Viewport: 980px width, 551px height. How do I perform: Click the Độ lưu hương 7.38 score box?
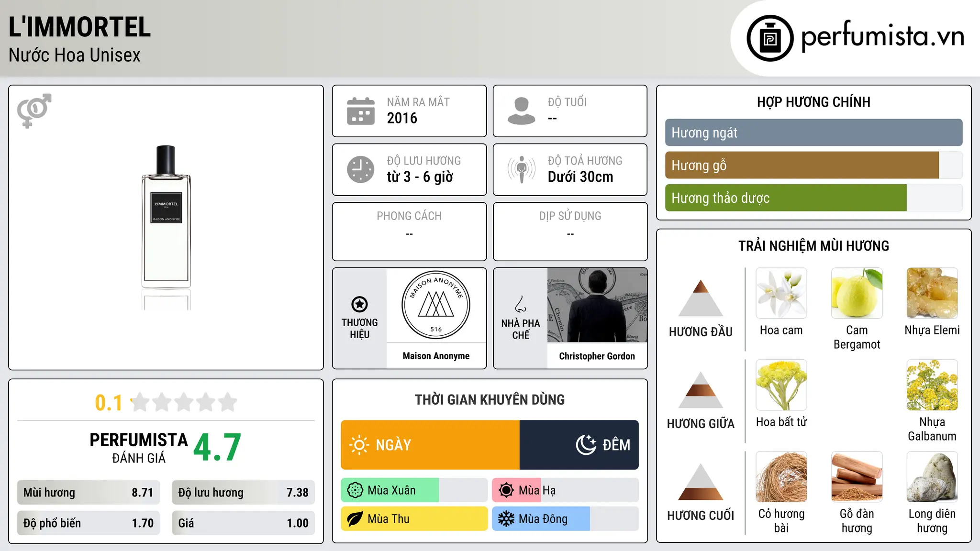(243, 493)
